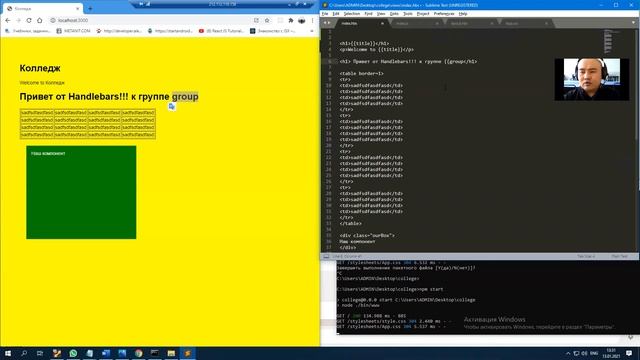Show more bookmarks overflow chevron
640x360 pixels.
(312, 31)
